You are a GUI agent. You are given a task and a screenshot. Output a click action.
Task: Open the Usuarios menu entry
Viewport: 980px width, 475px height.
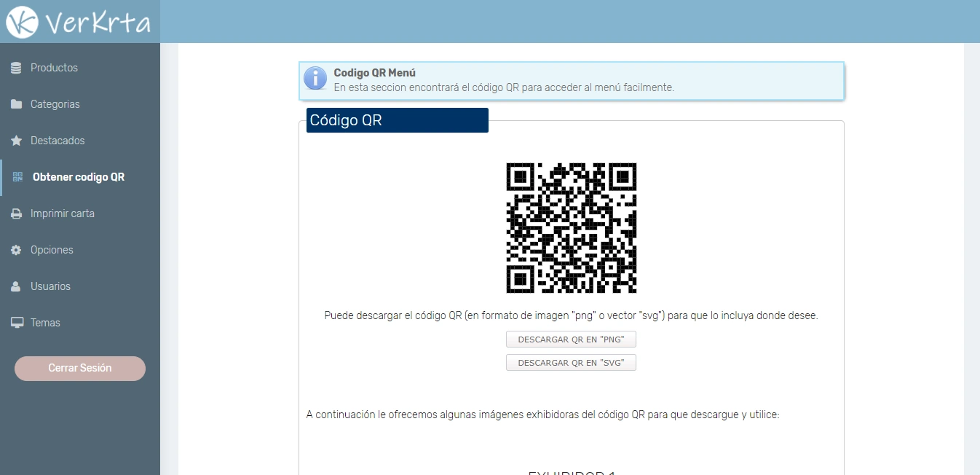[50, 286]
